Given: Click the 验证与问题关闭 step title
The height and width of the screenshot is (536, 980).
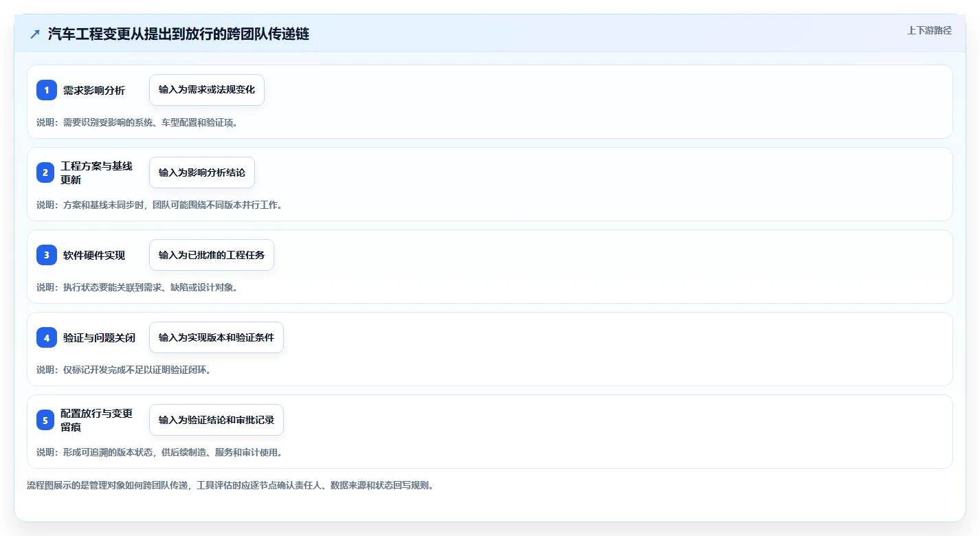Looking at the screenshot, I should [x=99, y=337].
